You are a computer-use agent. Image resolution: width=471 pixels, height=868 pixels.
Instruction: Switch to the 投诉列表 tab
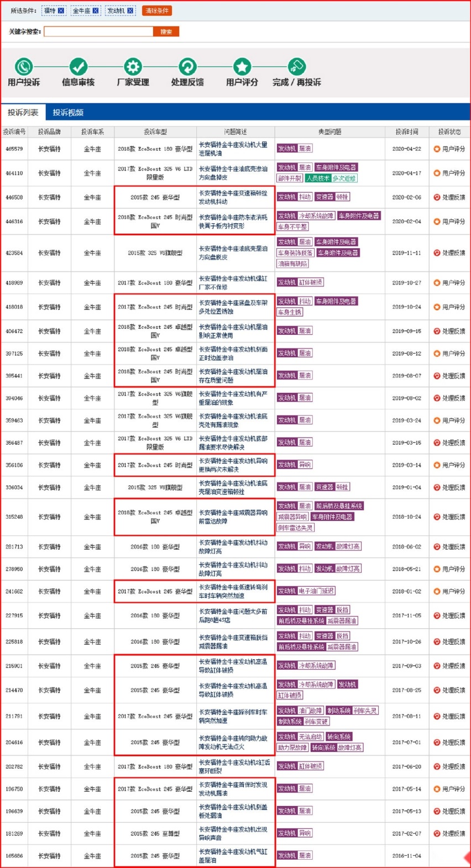click(x=23, y=113)
